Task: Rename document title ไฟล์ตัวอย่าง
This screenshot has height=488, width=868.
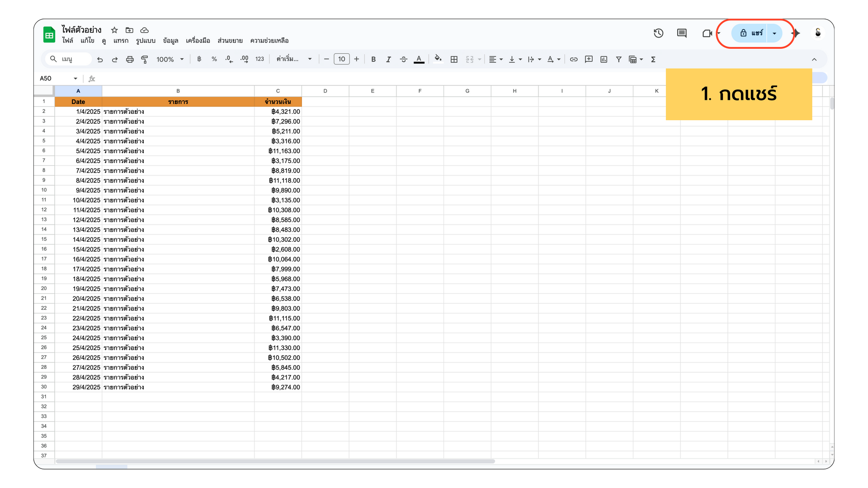Action: (x=81, y=30)
